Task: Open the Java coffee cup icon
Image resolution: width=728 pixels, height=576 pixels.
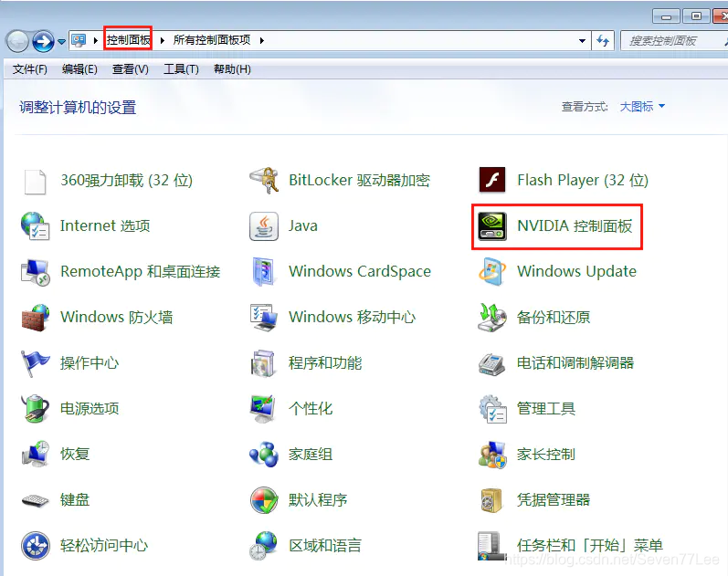Action: pos(264,226)
